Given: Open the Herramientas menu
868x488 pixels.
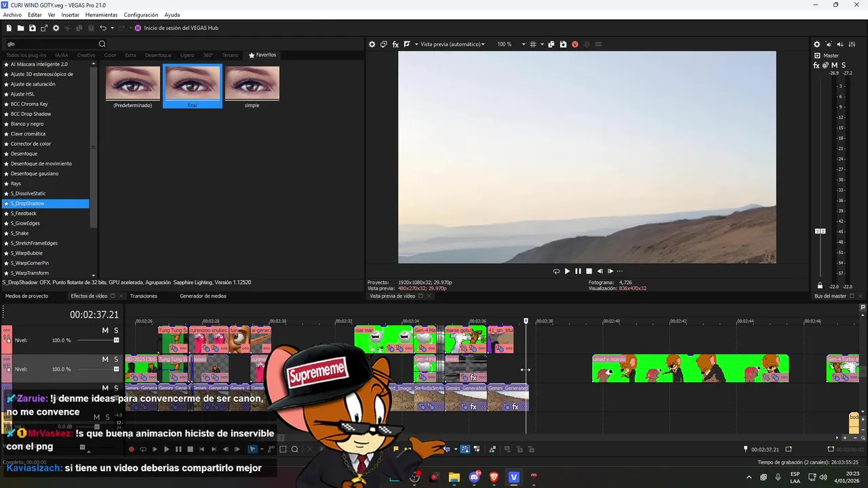Looking at the screenshot, I should (101, 15).
